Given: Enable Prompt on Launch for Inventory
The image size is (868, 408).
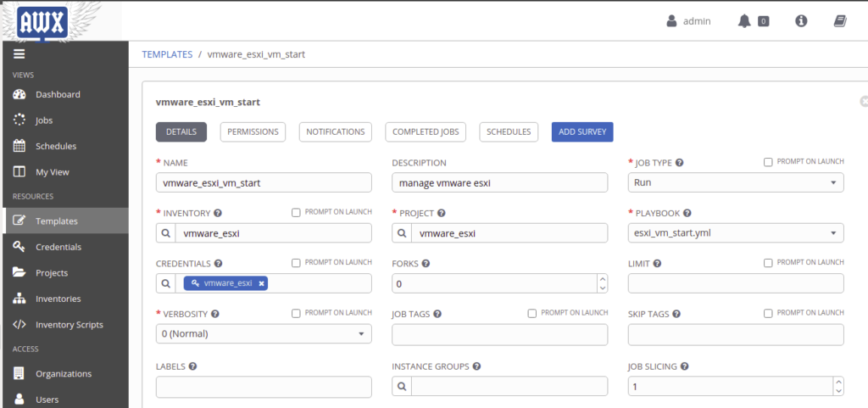Looking at the screenshot, I should (296, 213).
